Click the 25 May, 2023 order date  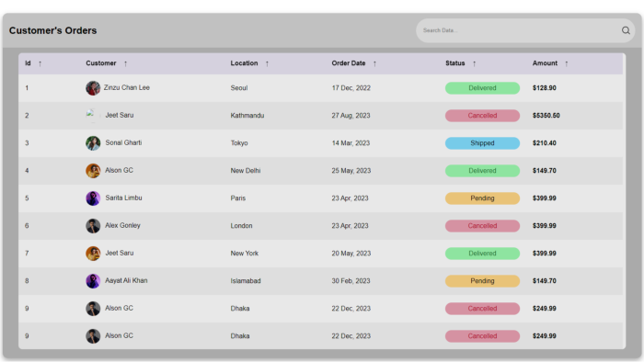coord(351,171)
